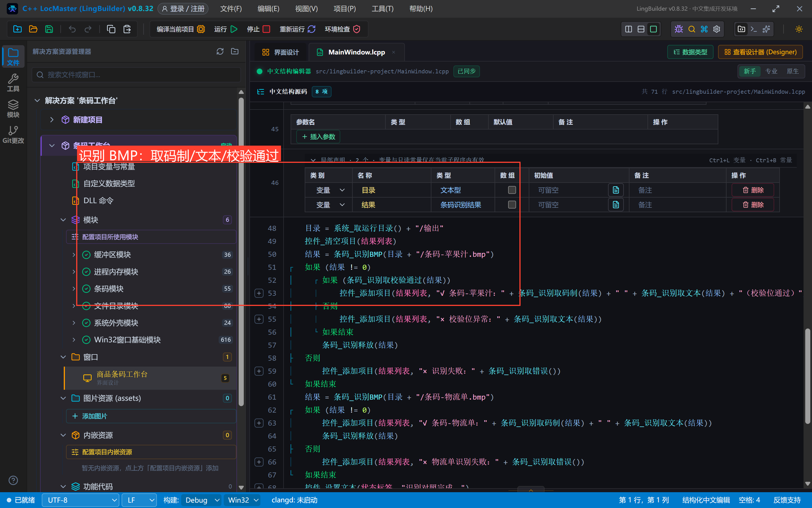Tick the array checkbox for 目录 variable
This screenshot has width=812, height=508.
[x=512, y=190]
